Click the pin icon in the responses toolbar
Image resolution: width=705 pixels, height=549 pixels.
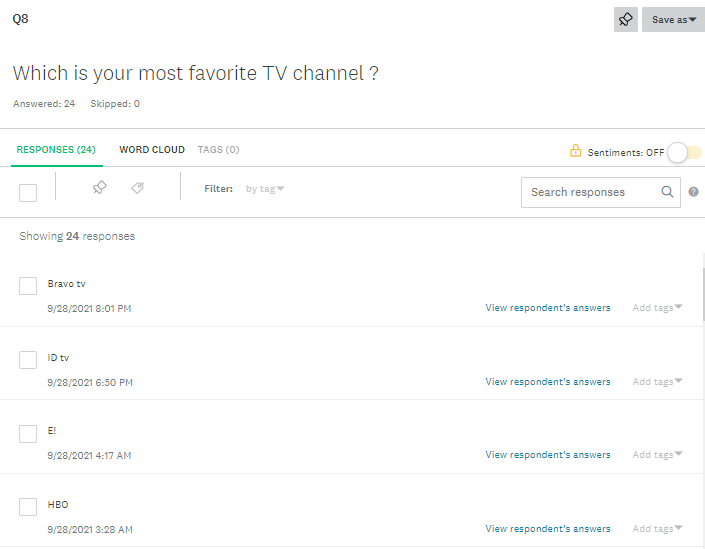tap(99, 188)
